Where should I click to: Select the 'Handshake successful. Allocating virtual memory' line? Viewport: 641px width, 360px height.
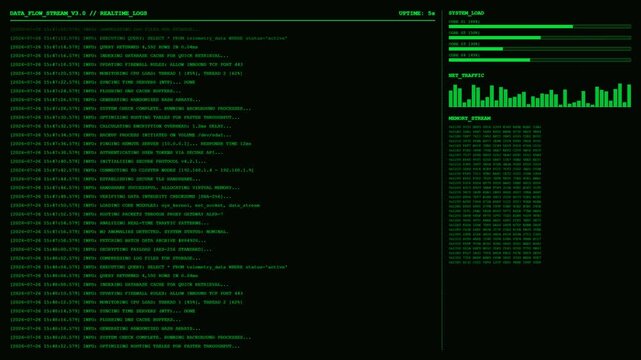coord(125,188)
